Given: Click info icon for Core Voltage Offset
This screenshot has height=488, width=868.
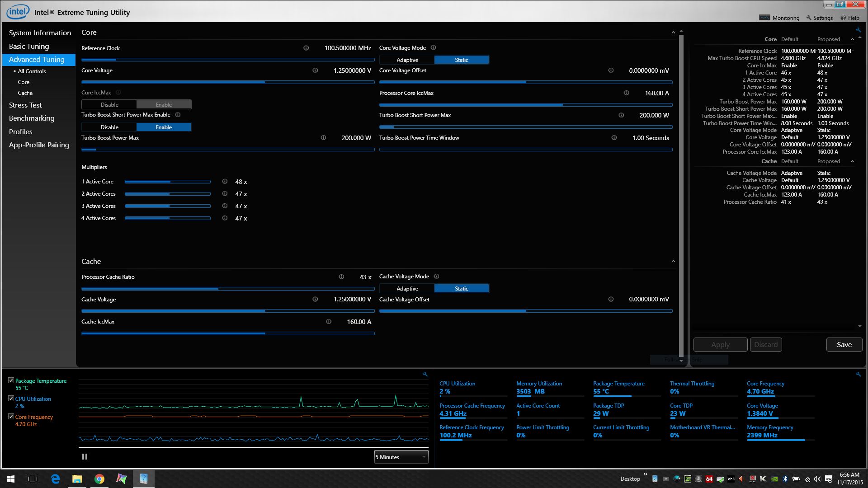Looking at the screenshot, I should 611,70.
